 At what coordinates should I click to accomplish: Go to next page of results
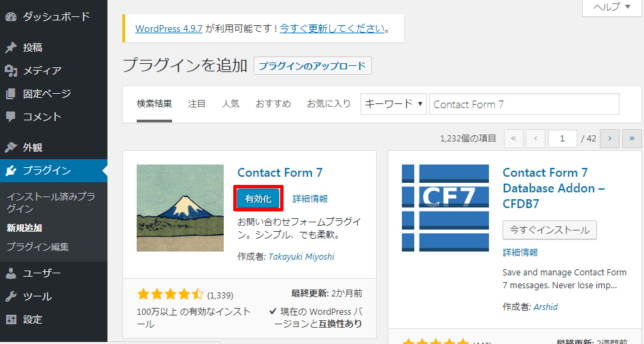tap(609, 139)
